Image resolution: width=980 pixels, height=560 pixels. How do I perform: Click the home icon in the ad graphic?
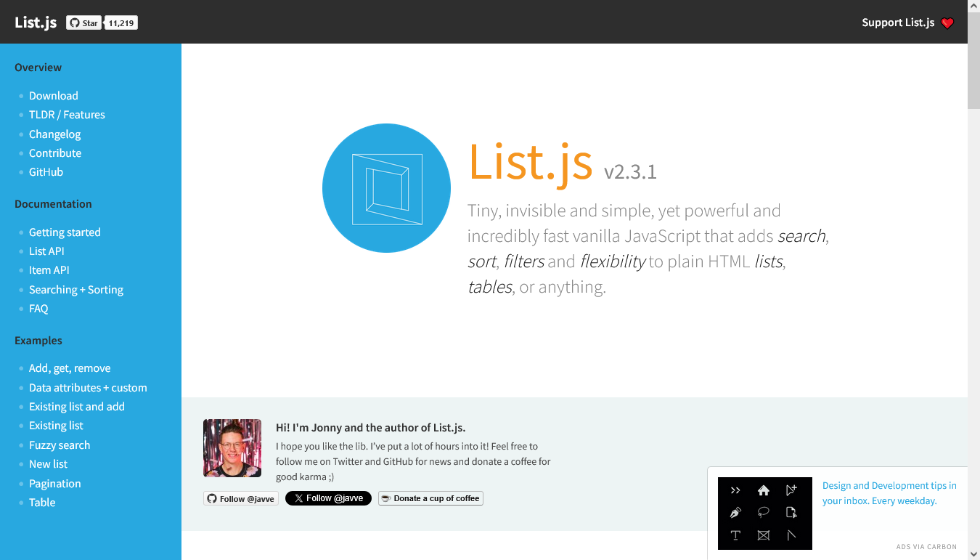764,490
